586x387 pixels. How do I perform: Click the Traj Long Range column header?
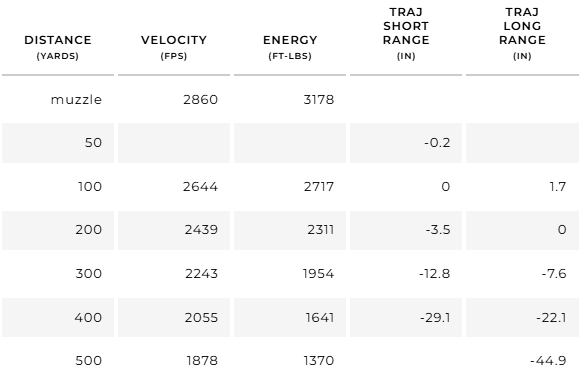click(x=522, y=34)
